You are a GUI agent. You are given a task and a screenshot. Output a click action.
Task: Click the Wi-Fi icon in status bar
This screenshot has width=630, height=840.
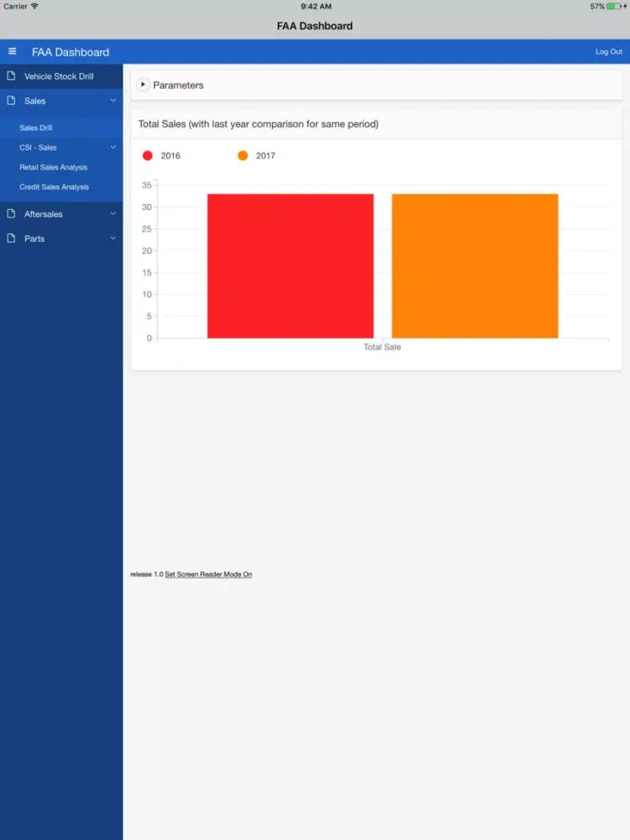coord(34,6)
